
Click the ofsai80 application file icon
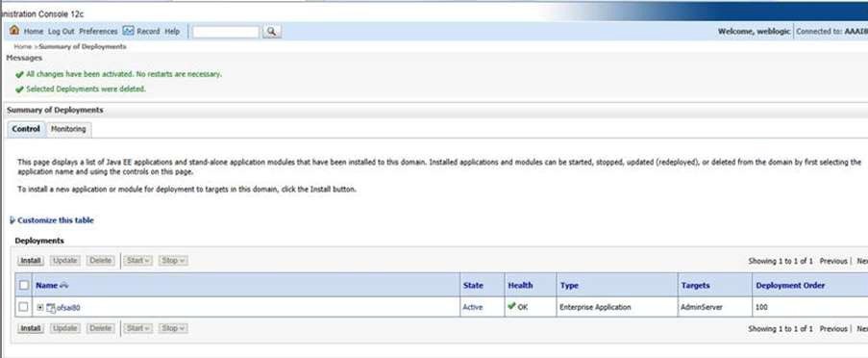click(51, 308)
